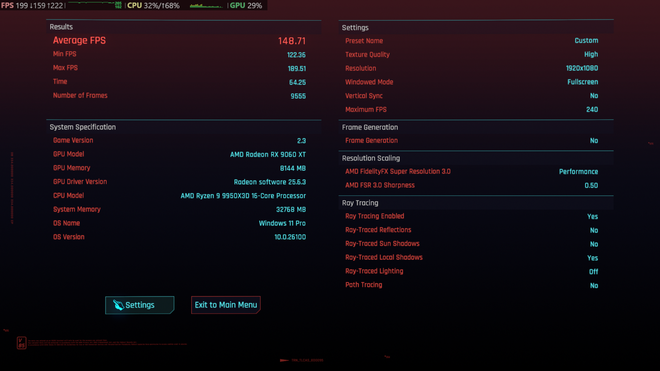
Task: Click the System Specification section header
Action: click(82, 127)
